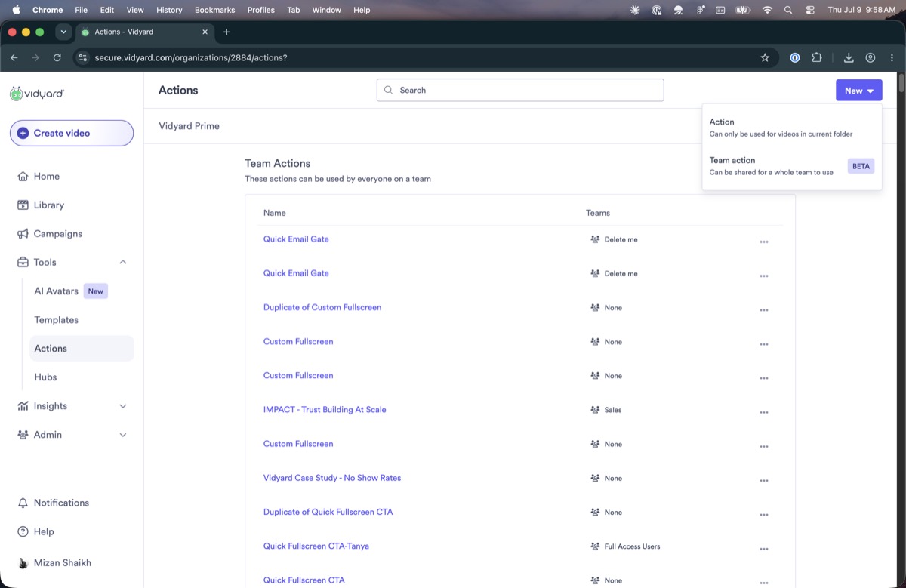Choose Team action from New menu
Screen dimensions: 906x588
tap(791, 166)
